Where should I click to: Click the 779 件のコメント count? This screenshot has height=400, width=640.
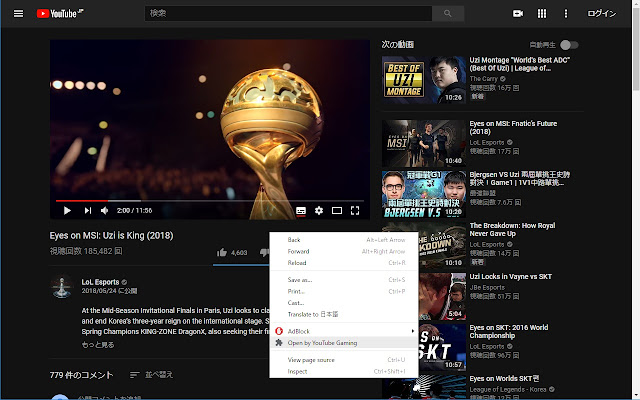[x=81, y=375]
